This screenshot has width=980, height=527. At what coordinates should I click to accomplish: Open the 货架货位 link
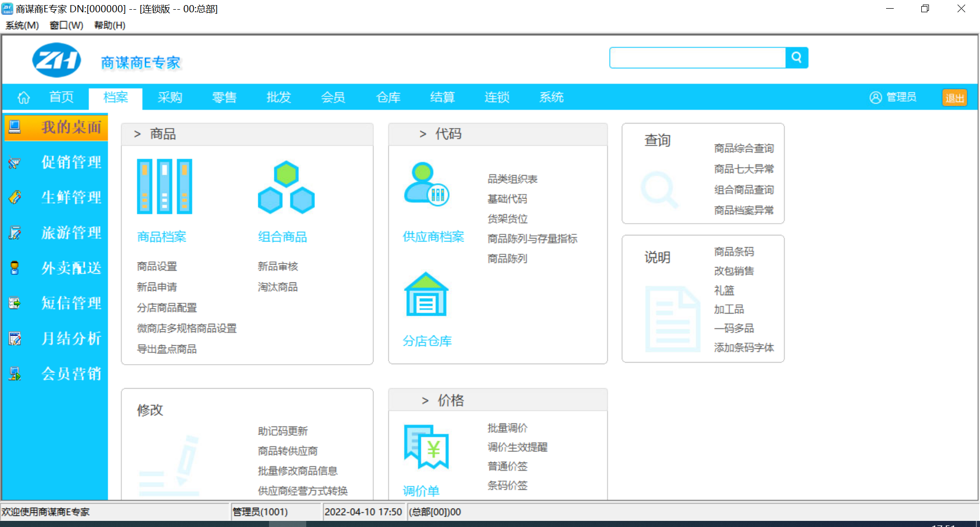click(x=507, y=219)
